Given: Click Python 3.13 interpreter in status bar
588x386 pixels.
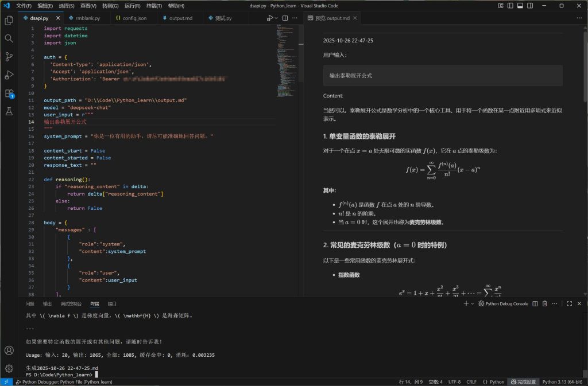Looking at the screenshot, I should [x=563, y=381].
